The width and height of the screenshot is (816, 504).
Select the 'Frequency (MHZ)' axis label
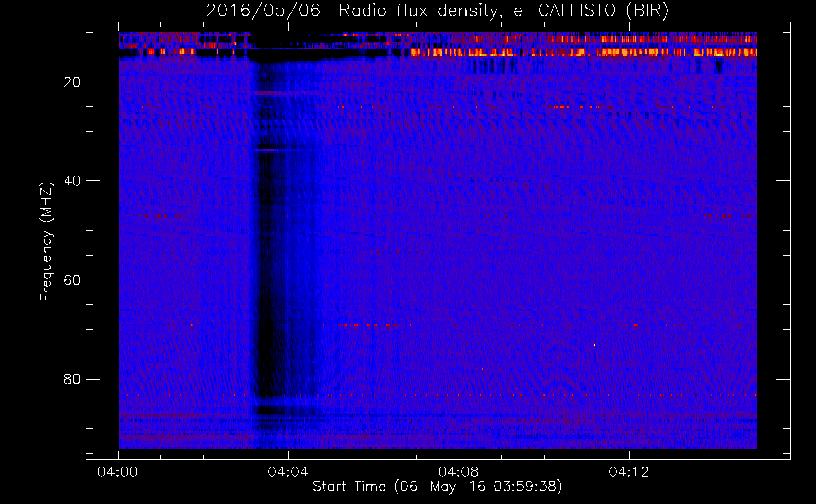[46, 242]
